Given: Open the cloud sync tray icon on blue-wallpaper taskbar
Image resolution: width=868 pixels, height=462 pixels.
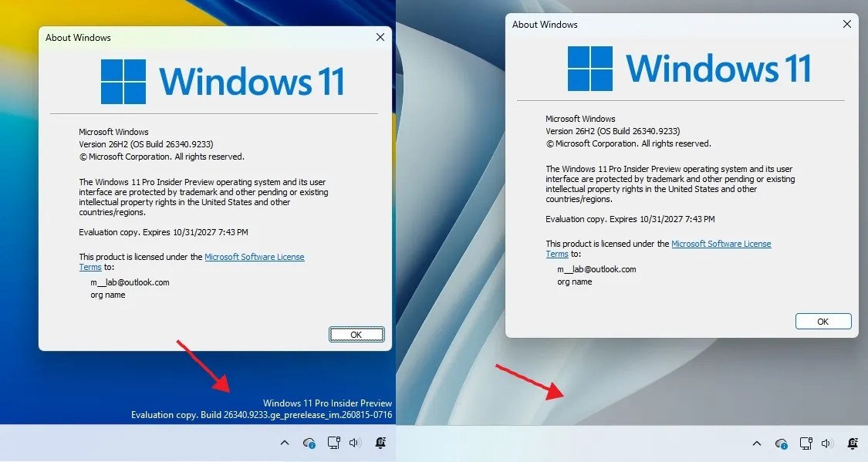Looking at the screenshot, I should 309,443.
